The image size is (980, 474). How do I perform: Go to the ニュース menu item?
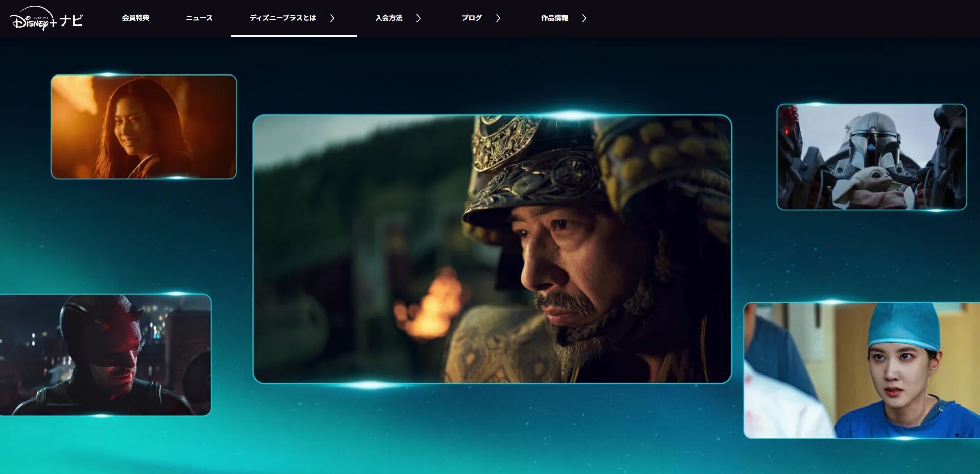click(x=199, y=18)
